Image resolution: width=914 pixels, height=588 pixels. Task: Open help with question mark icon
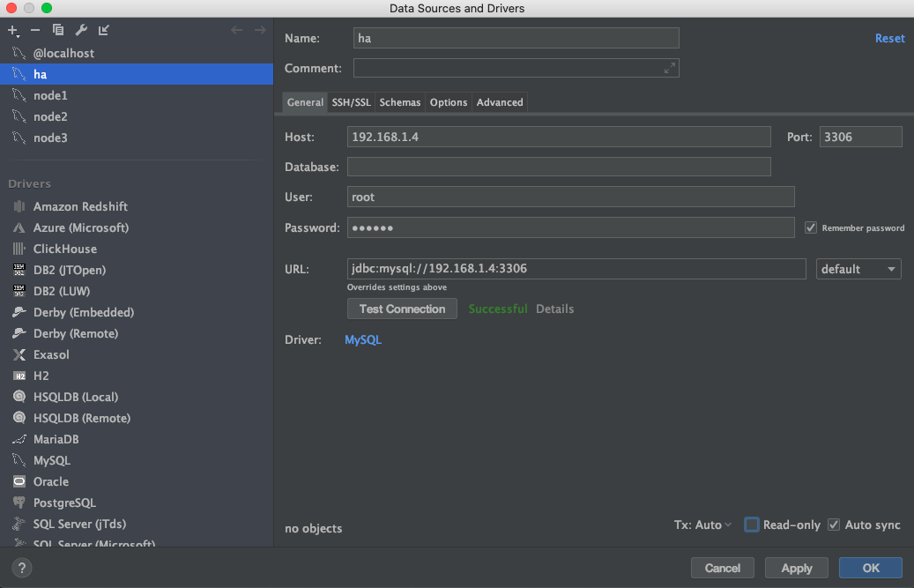[x=21, y=568]
